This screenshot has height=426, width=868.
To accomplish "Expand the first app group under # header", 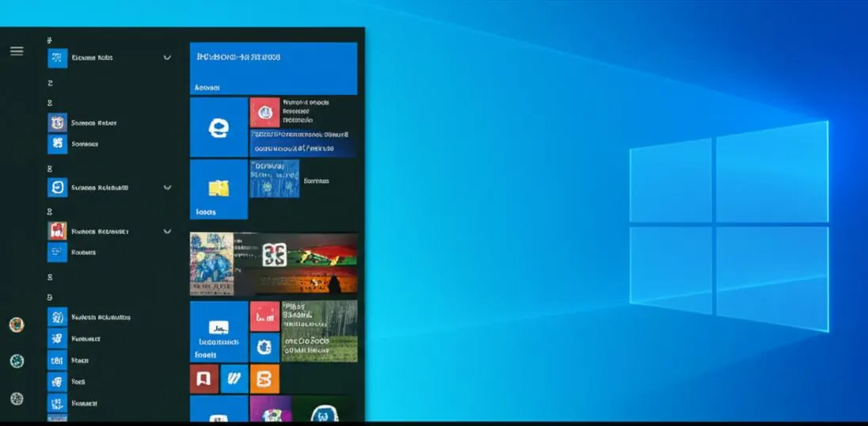I will click(x=167, y=58).
